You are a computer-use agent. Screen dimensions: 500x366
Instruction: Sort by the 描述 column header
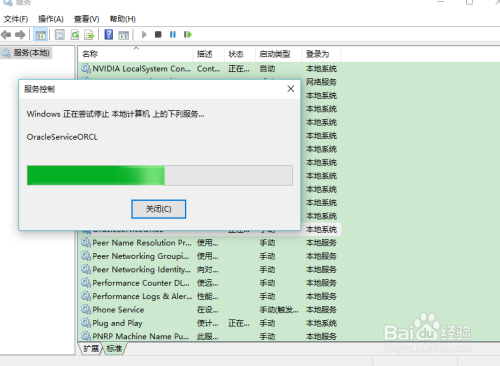pyautogui.click(x=208, y=54)
